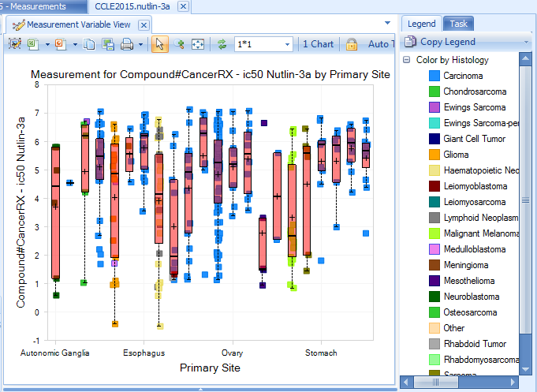Select the Rhabdomyosarcoma legend label

(481, 360)
